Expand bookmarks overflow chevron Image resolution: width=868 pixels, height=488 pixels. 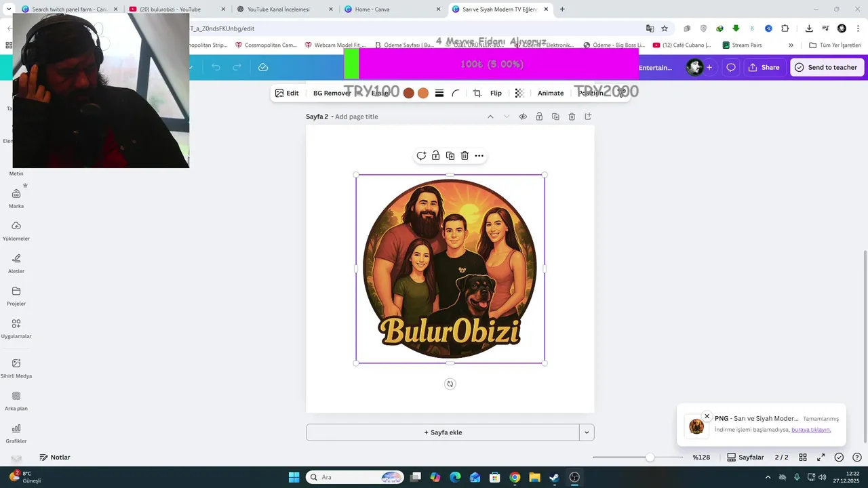pyautogui.click(x=791, y=45)
